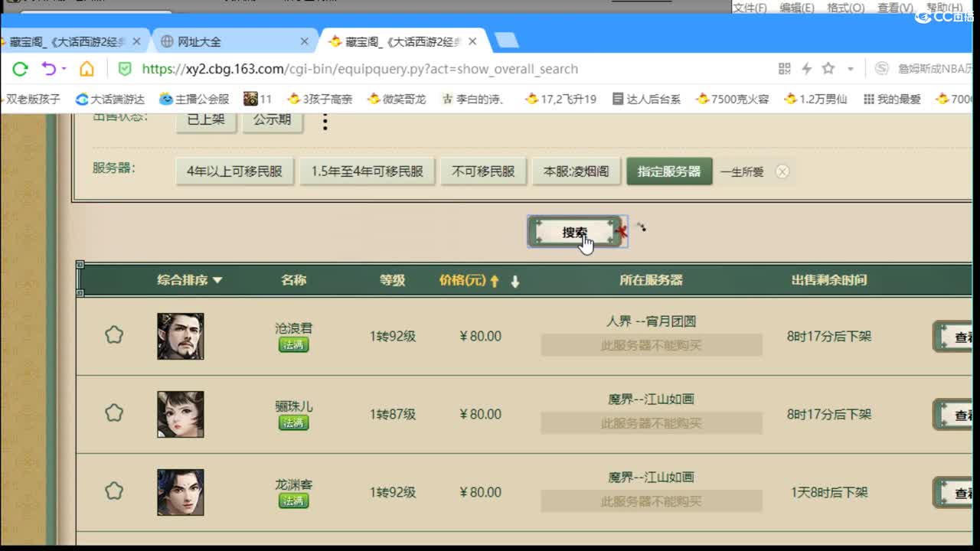Sort price descending with down arrow
This screenshot has height=551, width=980.
point(515,281)
